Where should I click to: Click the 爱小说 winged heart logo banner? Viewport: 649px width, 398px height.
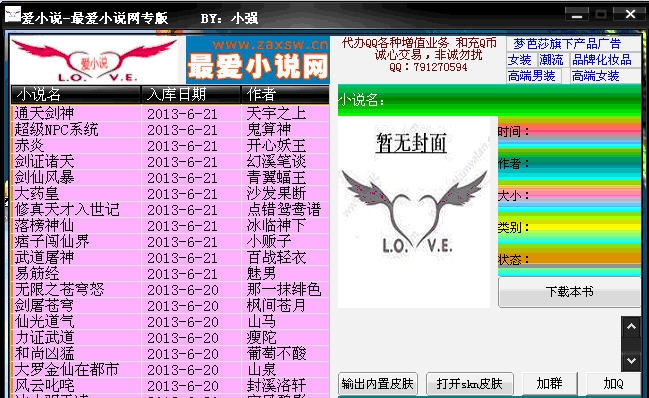tap(95, 60)
